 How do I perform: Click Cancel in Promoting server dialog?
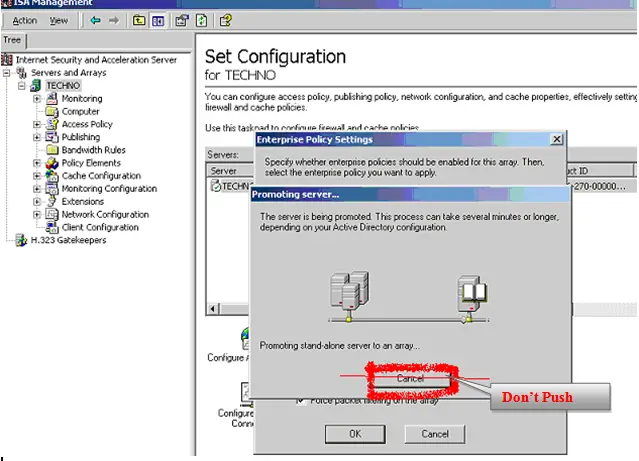pos(410,379)
